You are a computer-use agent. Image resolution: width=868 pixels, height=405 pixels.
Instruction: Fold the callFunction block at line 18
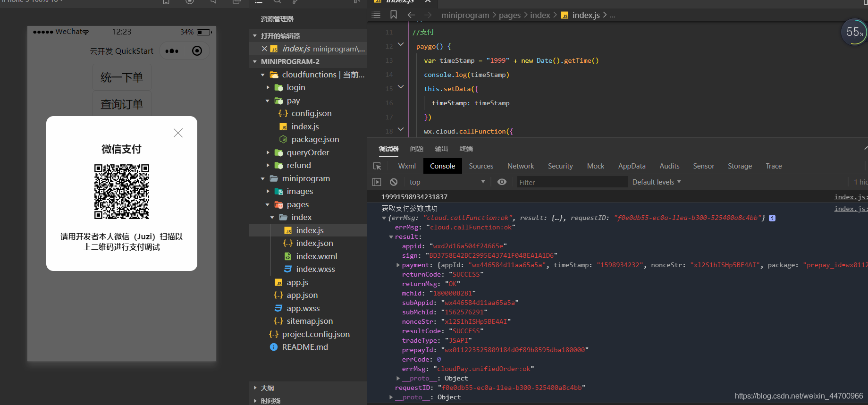401,129
